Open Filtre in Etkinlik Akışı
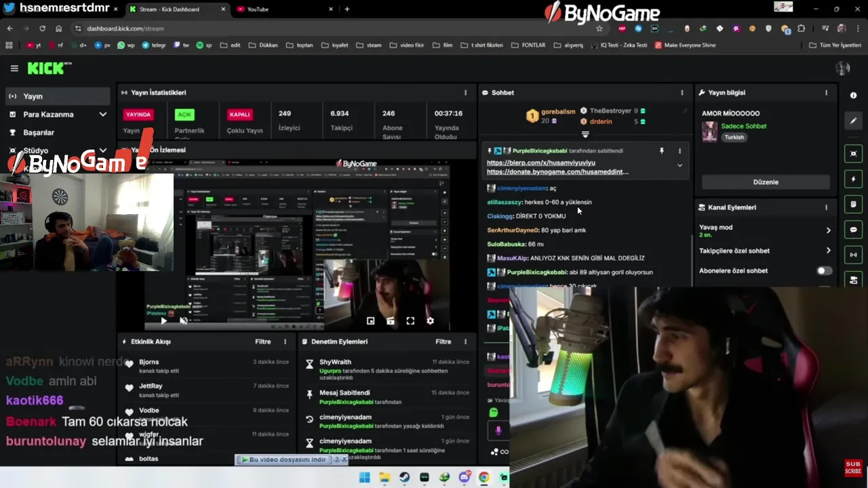Screen dimensions: 868x488 point(262,342)
